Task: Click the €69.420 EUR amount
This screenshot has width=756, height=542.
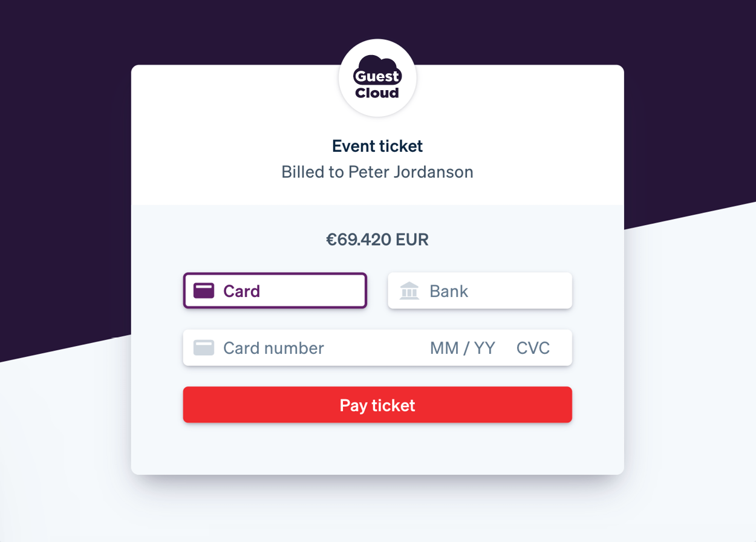Action: [377, 240]
